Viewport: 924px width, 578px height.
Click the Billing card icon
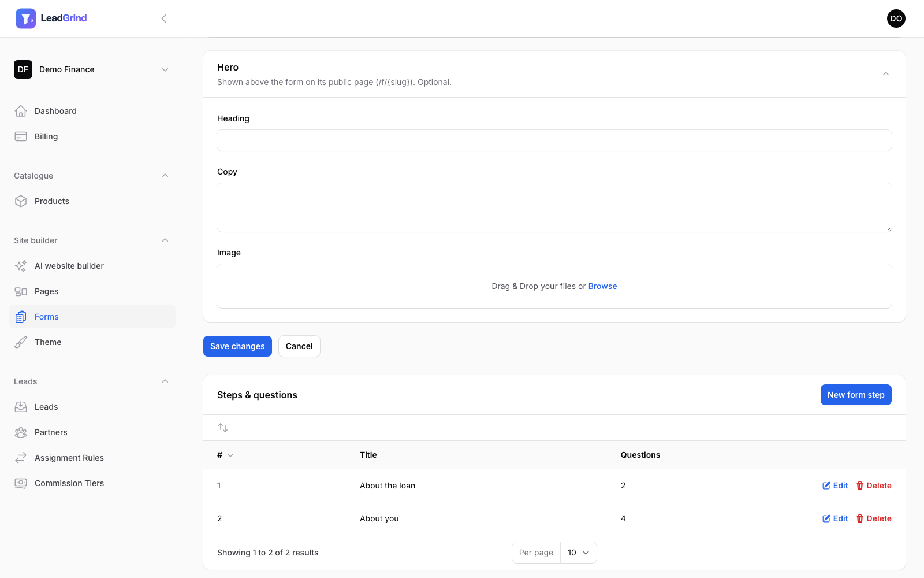[x=21, y=136]
